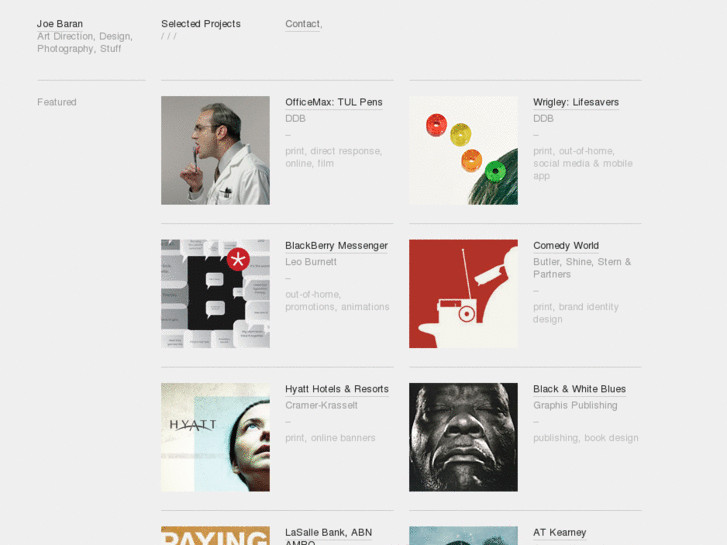Screen dimensions: 727x545
Task: Click the 'out-of-home,' text under BlackBerry Messenger
Action: 313,294
